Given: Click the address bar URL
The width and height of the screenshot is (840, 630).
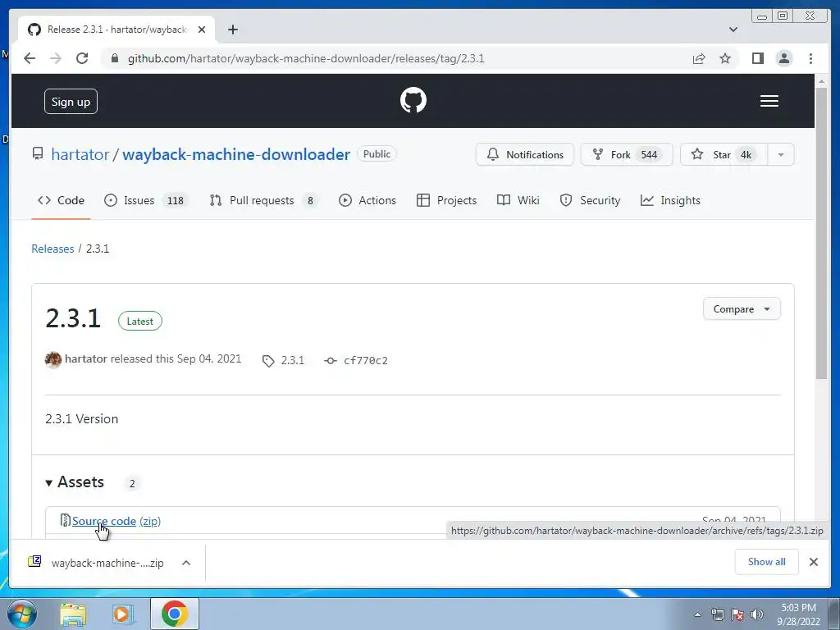Looking at the screenshot, I should (x=306, y=58).
